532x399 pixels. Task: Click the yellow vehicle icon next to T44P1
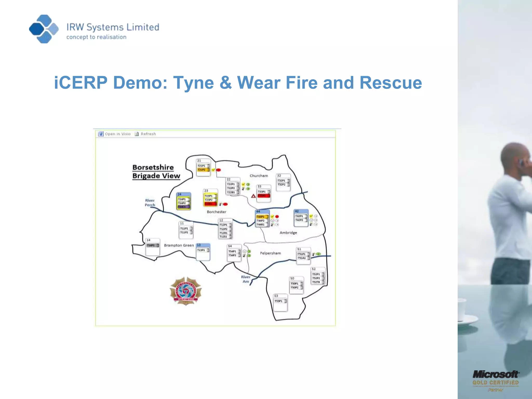point(272,217)
